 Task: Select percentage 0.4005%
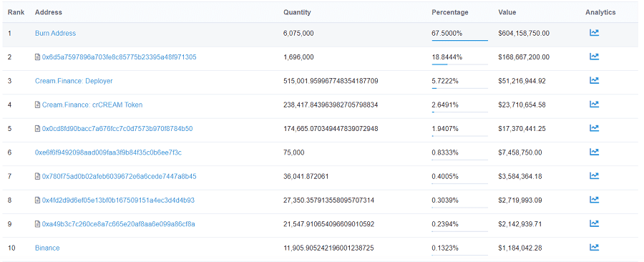tap(445, 176)
